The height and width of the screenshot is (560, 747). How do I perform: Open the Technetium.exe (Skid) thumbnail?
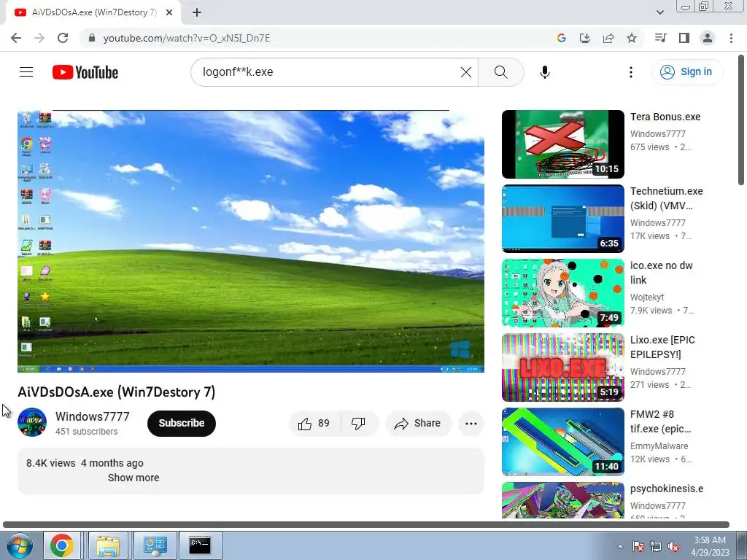click(x=562, y=219)
